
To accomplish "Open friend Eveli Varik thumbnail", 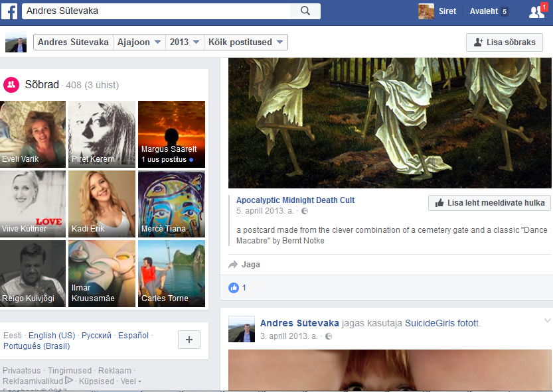I will click(x=33, y=134).
